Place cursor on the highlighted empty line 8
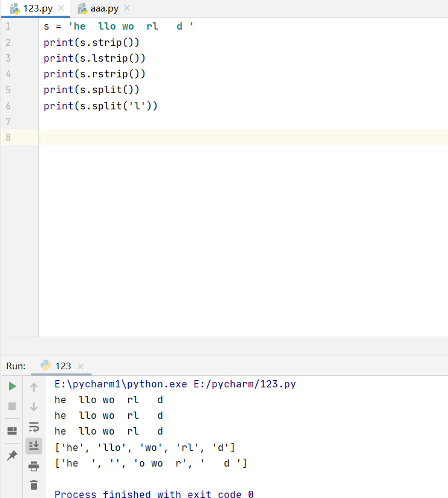448x498 pixels. (243, 137)
